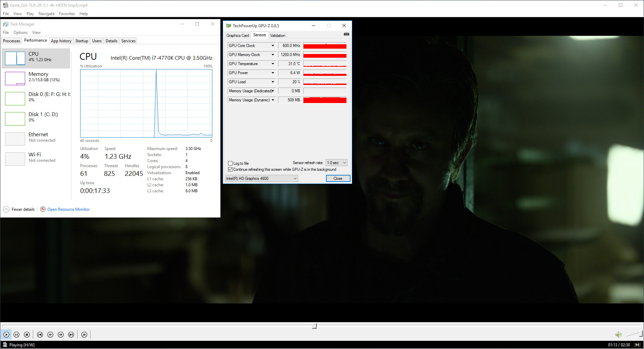Switch to Startup tab in Task Manager
Viewport: 644px width, 349px height.
[82, 41]
